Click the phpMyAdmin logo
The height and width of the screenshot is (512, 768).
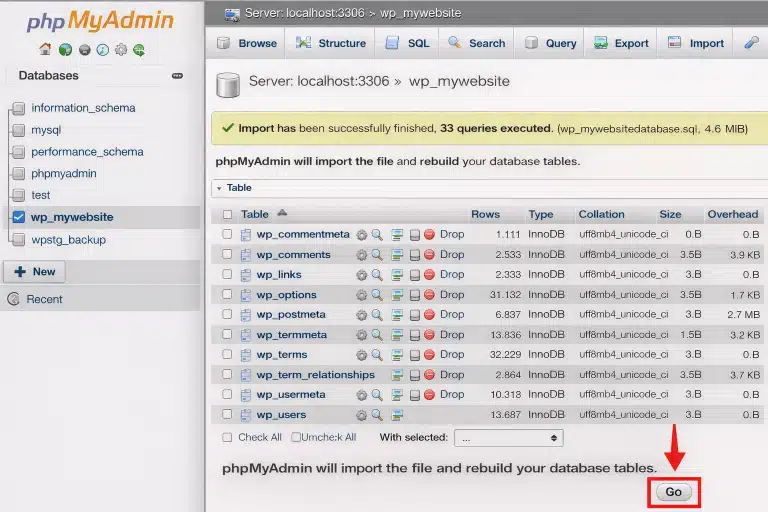pos(100,21)
